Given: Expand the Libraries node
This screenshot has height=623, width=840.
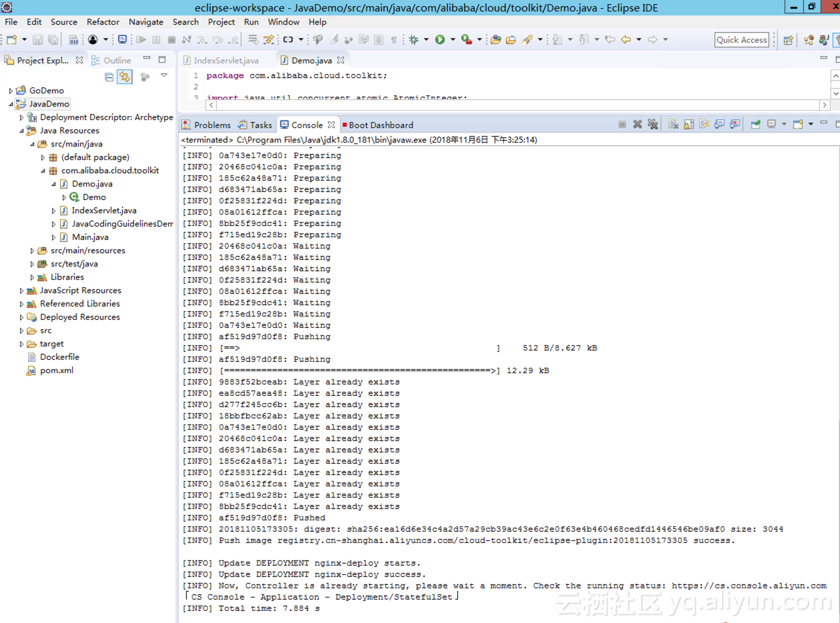Looking at the screenshot, I should 32,277.
